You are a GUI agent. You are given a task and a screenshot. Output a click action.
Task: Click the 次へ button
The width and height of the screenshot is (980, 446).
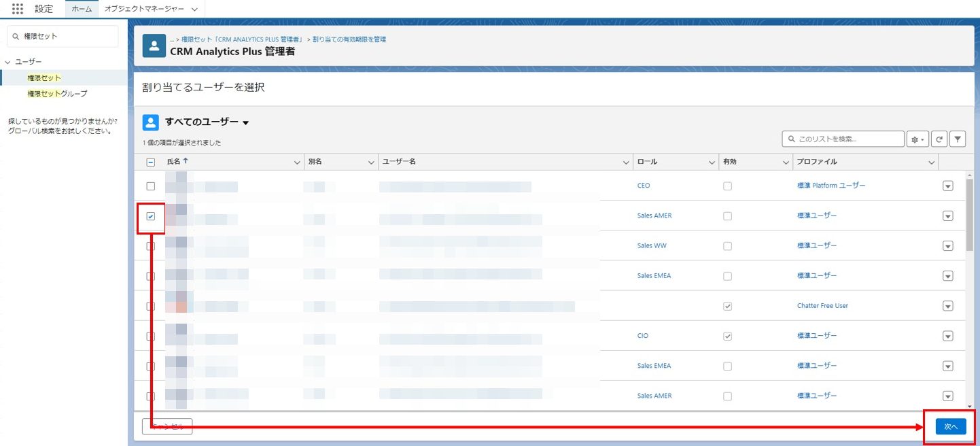coord(950,426)
